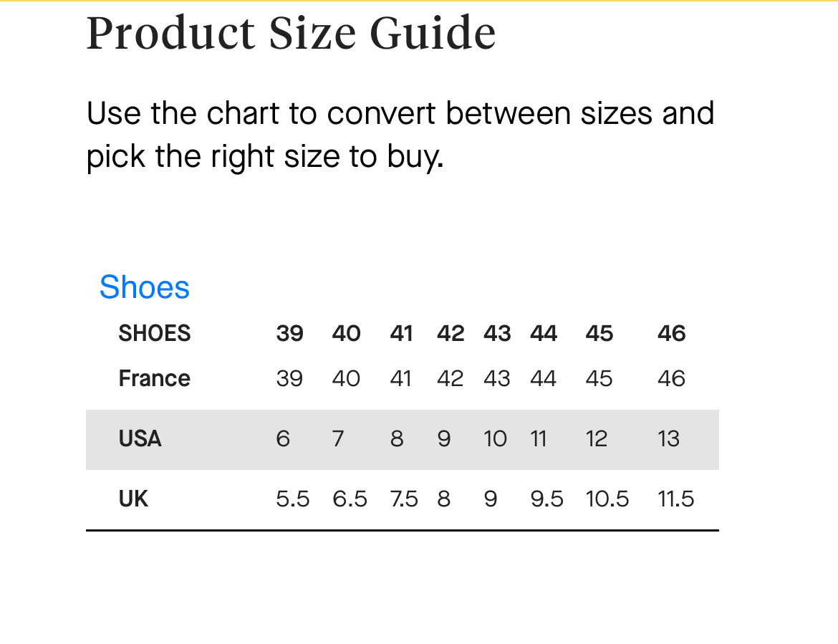Click the chart instructions paragraph text
The height and width of the screenshot is (644, 838).
(x=400, y=135)
